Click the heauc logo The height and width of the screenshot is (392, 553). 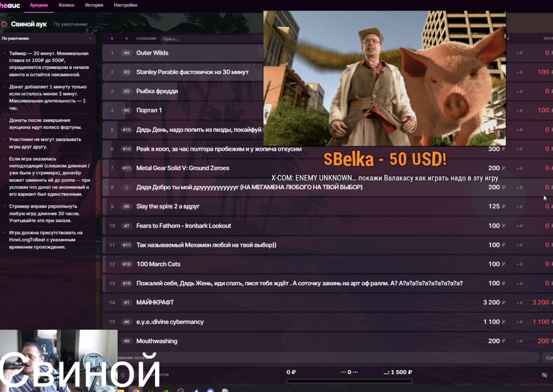(10, 5)
